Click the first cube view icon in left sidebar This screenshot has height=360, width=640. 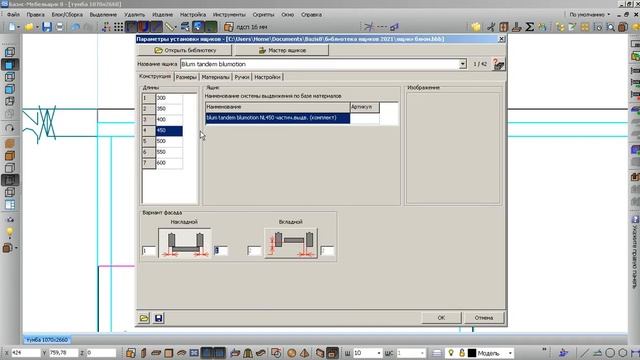pyautogui.click(x=9, y=52)
